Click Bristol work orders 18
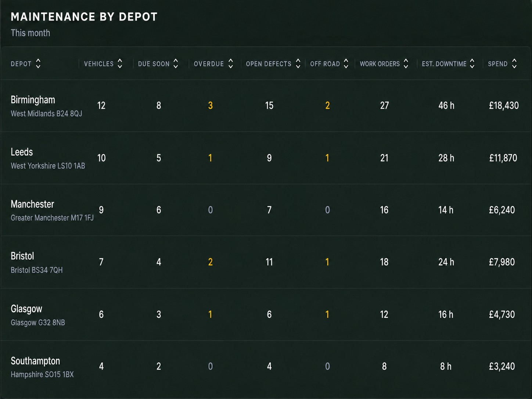Image resolution: width=532 pixels, height=399 pixels. (x=384, y=262)
